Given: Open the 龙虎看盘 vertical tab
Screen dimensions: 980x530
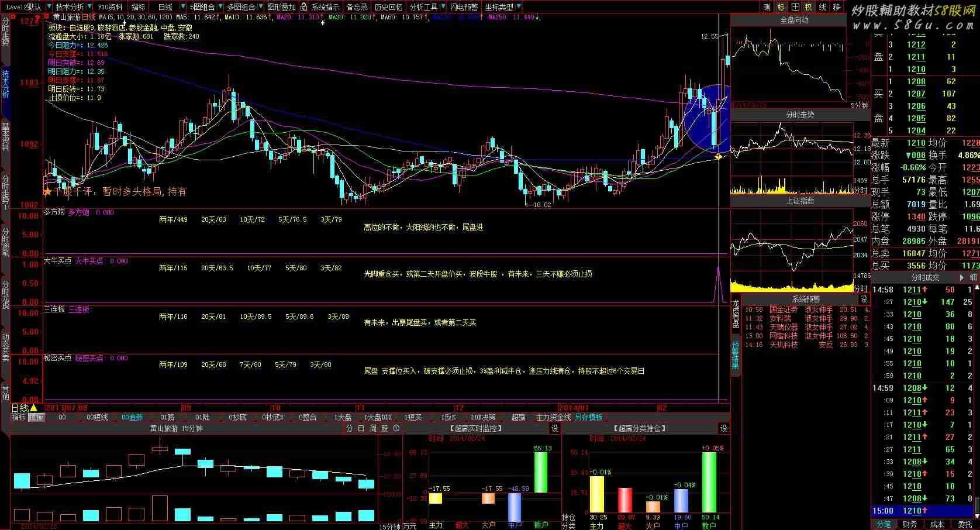Looking at the screenshot, I should (x=736, y=314).
